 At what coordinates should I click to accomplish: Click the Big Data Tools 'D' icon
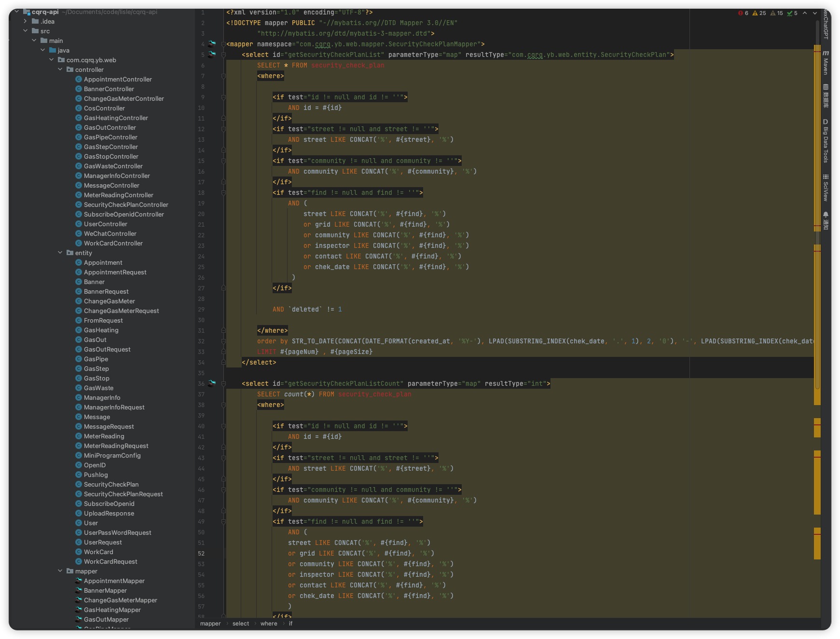pos(826,122)
